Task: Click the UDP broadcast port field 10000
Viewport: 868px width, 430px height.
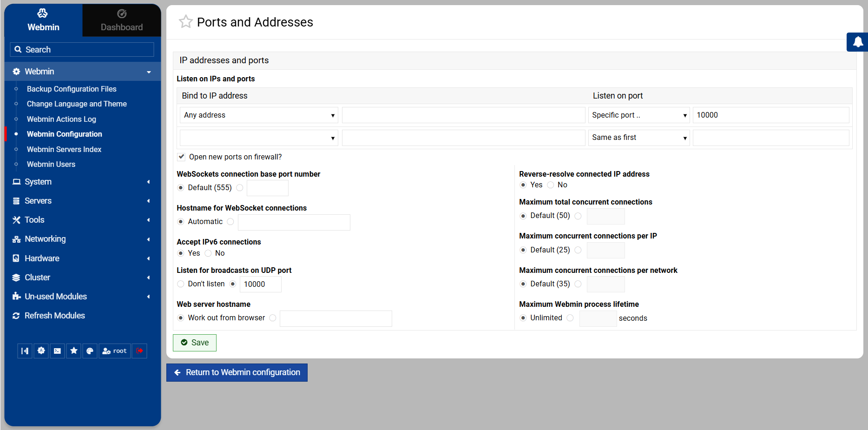Action: [261, 284]
